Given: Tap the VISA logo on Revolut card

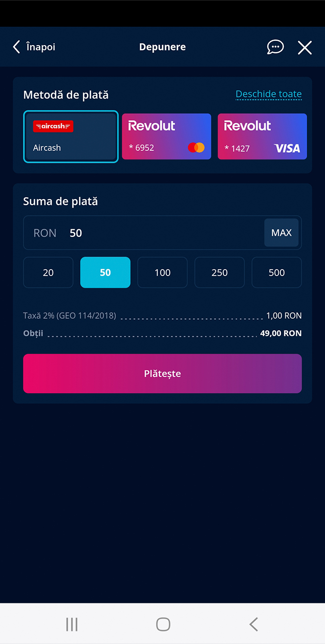Looking at the screenshot, I should pos(287,148).
